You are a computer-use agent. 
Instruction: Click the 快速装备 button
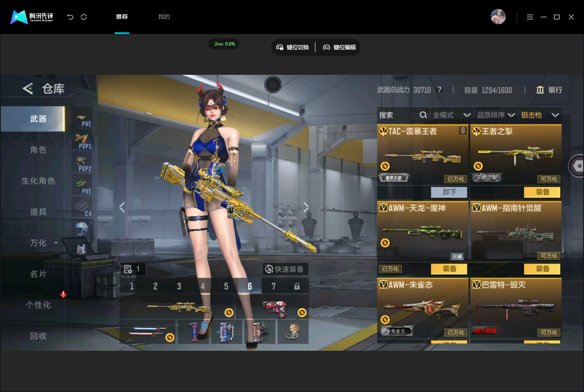tap(285, 269)
